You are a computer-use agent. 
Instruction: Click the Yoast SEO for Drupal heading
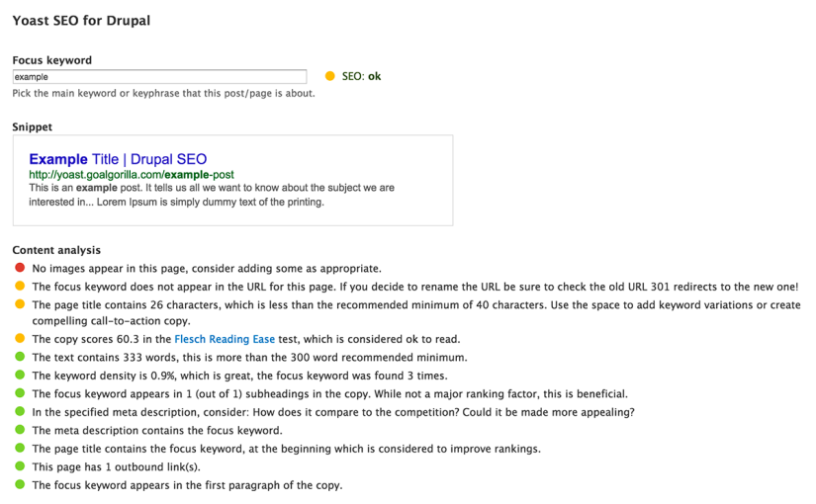pos(81,21)
